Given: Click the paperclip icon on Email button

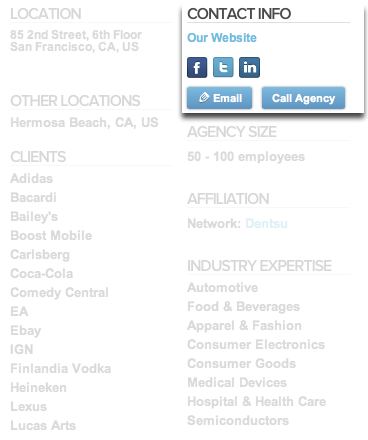Looking at the screenshot, I should click(204, 98).
